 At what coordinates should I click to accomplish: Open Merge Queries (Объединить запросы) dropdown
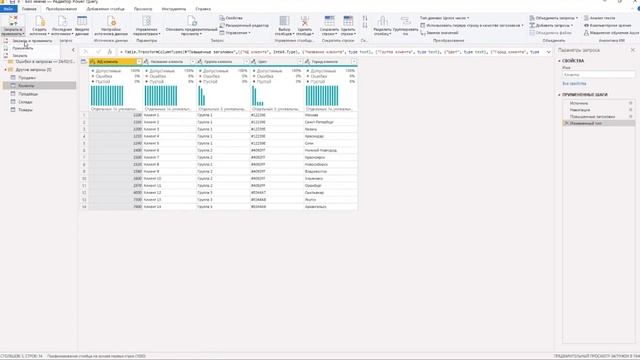coord(553,18)
